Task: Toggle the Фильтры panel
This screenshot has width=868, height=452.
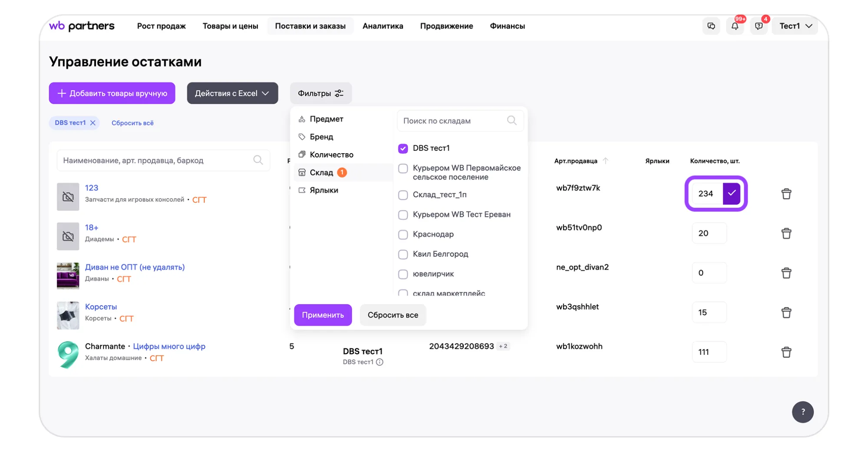Action: coord(320,93)
